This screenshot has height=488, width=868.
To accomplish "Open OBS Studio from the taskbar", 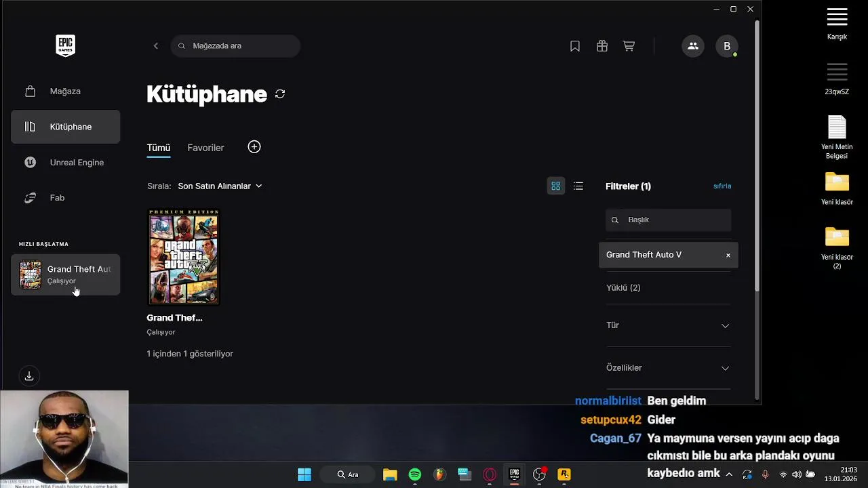I will point(539,474).
